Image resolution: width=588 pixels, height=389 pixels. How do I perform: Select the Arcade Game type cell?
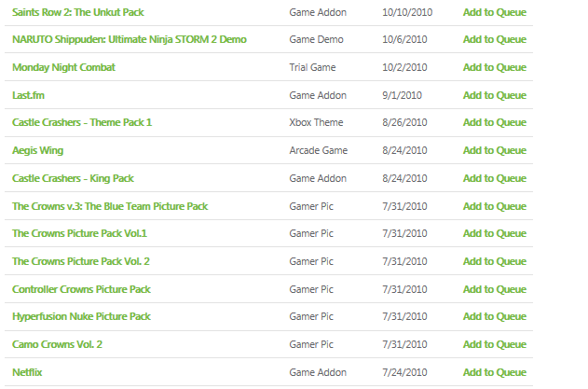coord(319,150)
